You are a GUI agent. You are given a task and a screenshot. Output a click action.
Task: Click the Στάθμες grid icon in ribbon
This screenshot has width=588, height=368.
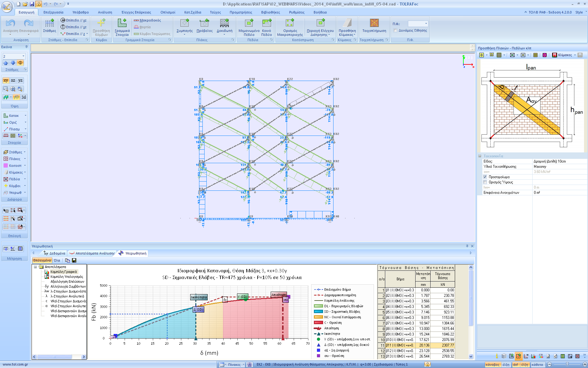tap(49, 23)
